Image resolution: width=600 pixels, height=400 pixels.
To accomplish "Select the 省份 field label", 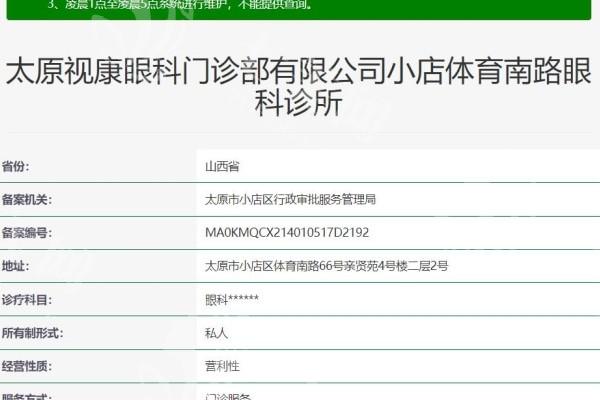I will [x=16, y=166].
